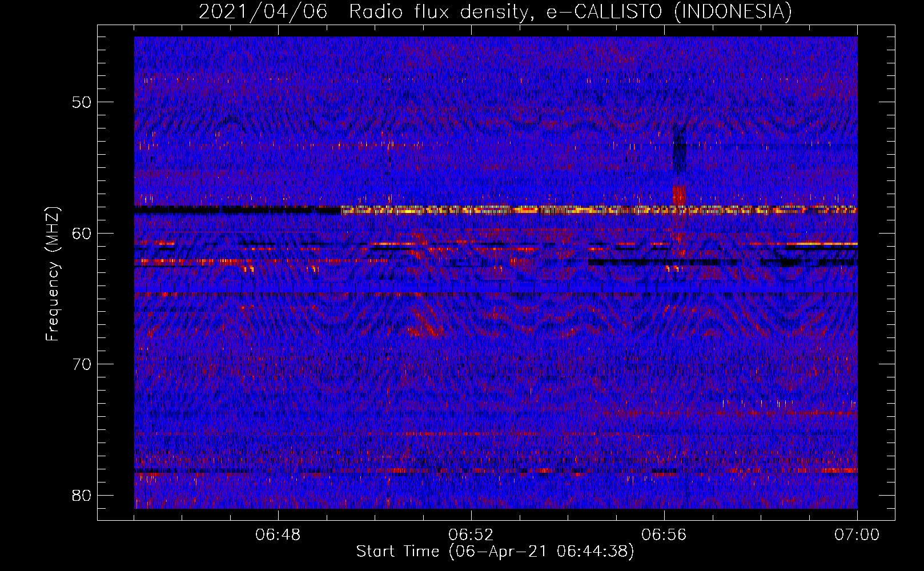Viewport: 924px width, 571px height.
Task: Click the black gap in the 58 MHz band before 06:49
Action: [x=238, y=210]
